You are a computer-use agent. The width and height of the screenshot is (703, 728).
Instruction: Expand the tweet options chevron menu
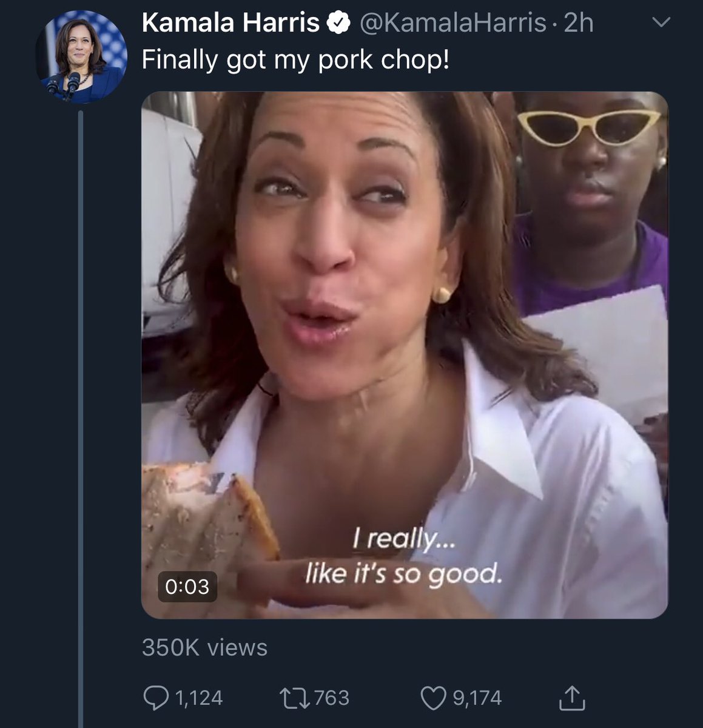click(x=661, y=23)
